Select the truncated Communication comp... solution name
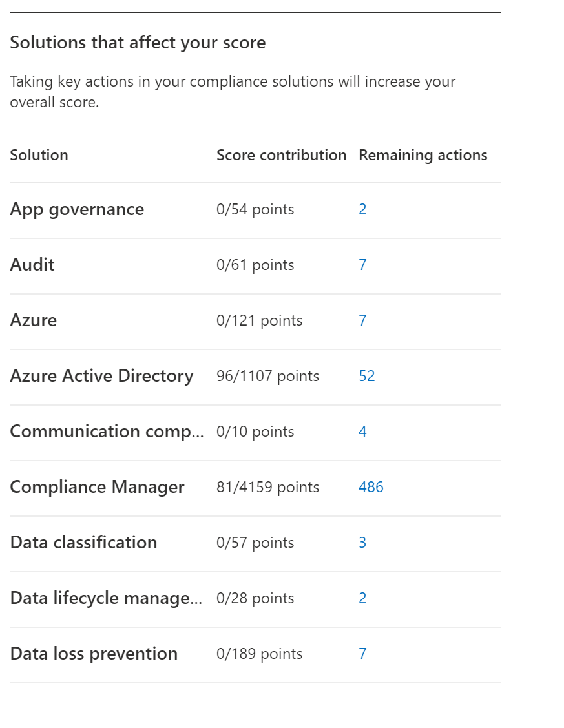Screen dimensions: 564x728 pos(107,432)
